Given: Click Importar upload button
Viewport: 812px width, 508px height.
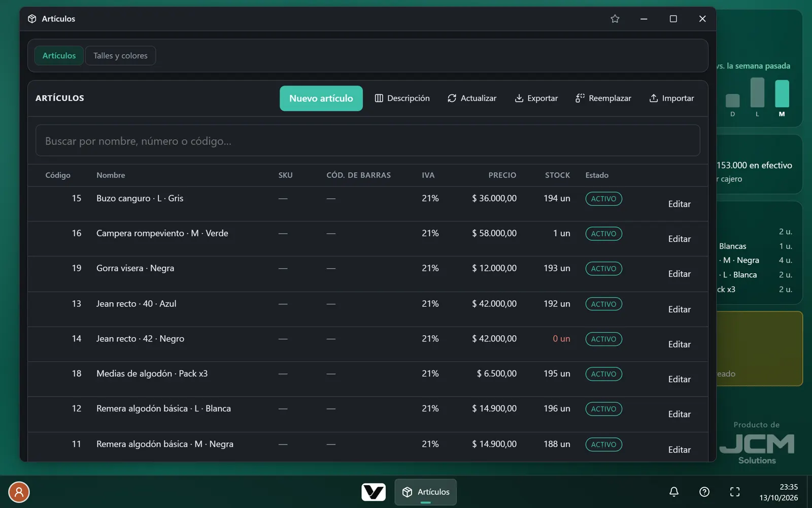Looking at the screenshot, I should click(x=671, y=98).
